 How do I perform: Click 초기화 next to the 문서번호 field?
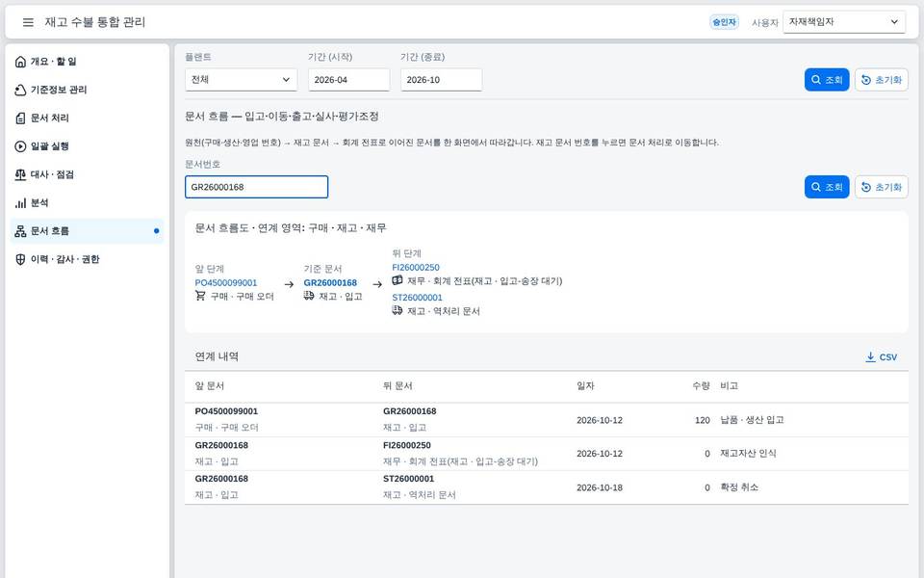click(x=882, y=187)
